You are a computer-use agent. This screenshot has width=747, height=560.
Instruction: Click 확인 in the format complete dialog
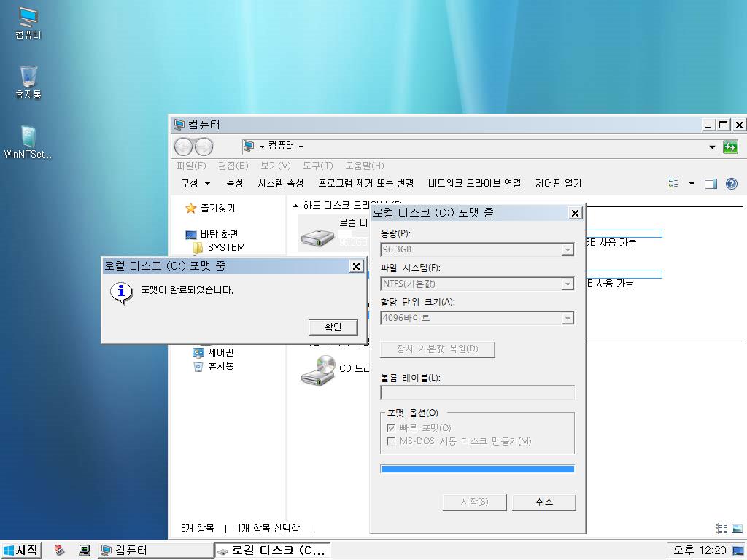coord(333,327)
